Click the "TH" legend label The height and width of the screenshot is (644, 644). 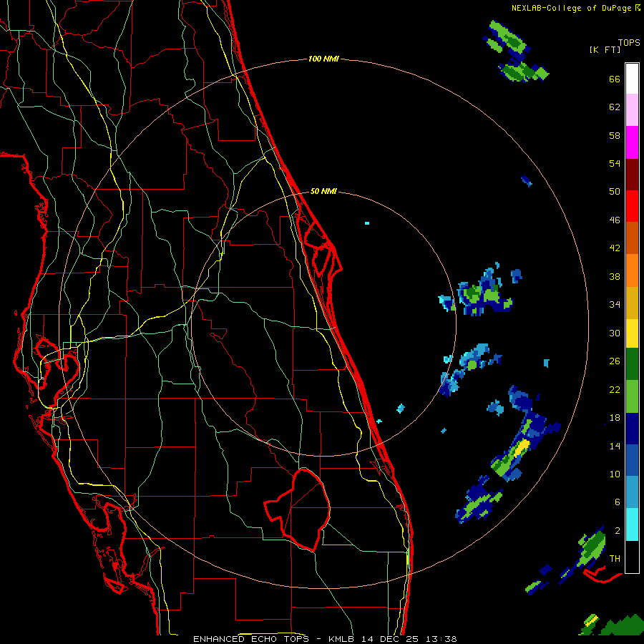615,559
